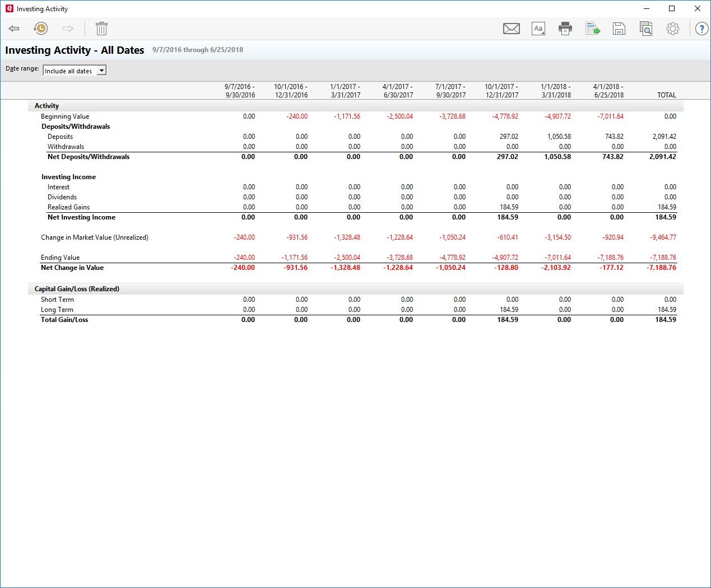Viewport: 711px width, 588px height.
Task: Click Change in Market Value row label
Action: tap(94, 237)
